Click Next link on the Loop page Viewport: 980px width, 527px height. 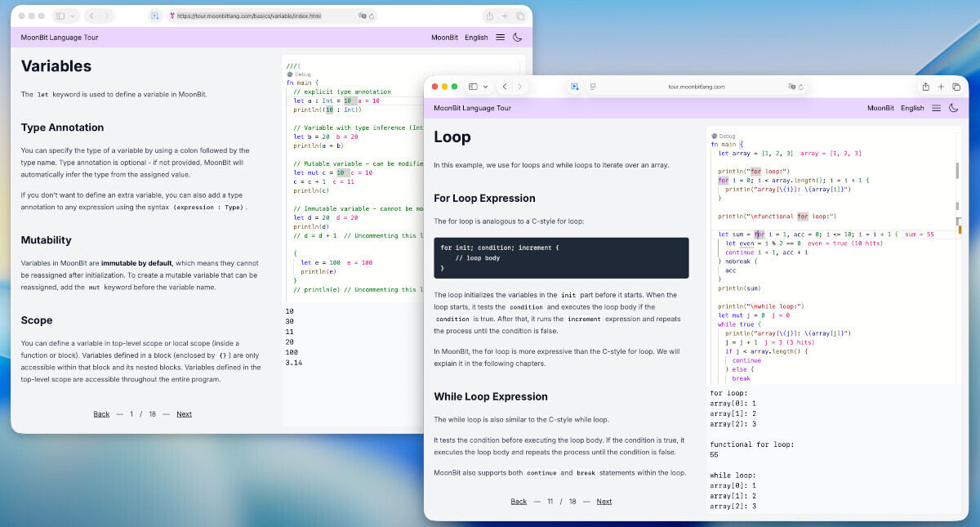pyautogui.click(x=604, y=502)
